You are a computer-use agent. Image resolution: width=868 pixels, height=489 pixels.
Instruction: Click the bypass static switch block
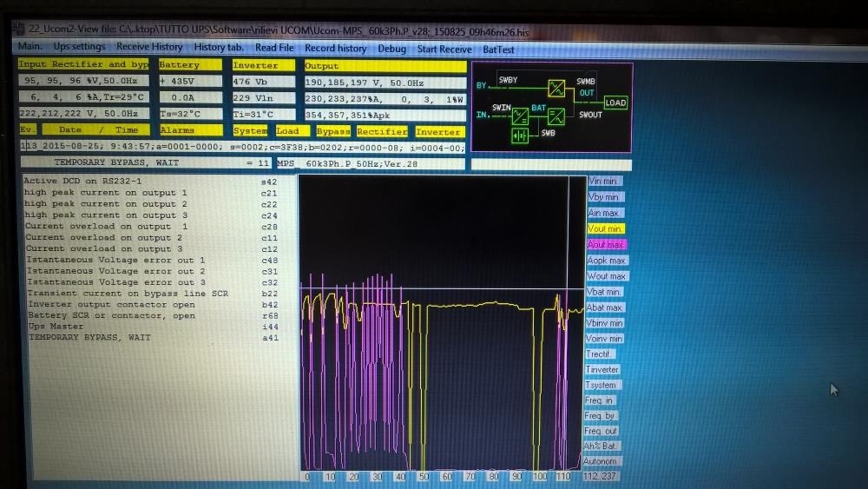click(x=556, y=88)
